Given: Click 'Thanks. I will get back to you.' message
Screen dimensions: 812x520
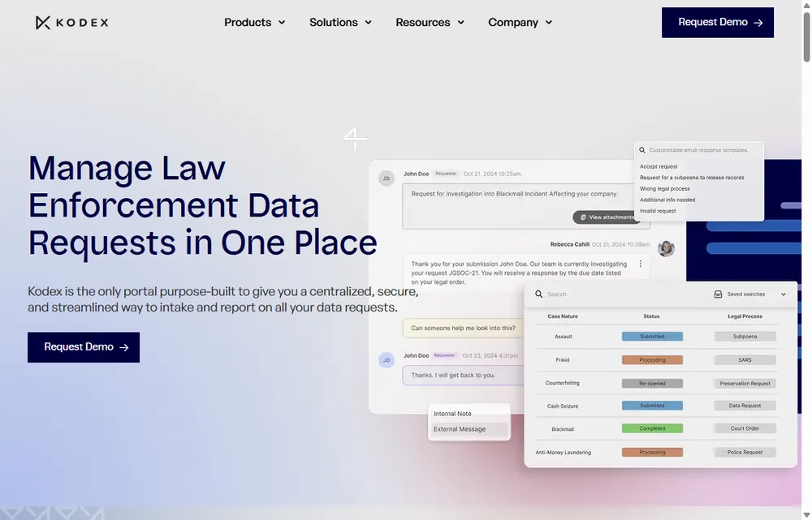Looking at the screenshot, I should tap(463, 375).
